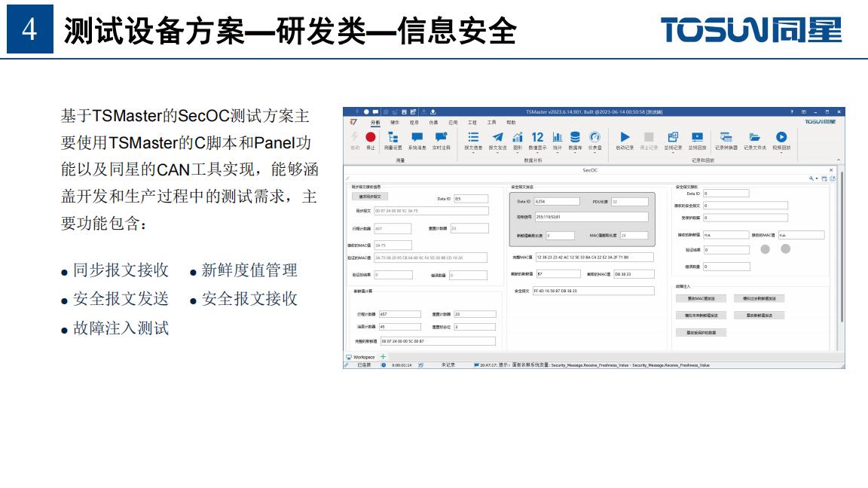Select the 帮助 ribbon tab
Screen dimensions: 868x488
[511, 122]
